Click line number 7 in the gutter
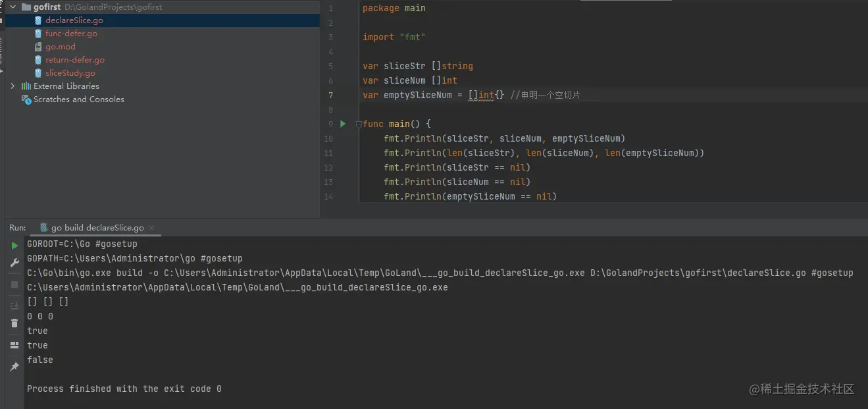The height and width of the screenshot is (409, 868). click(330, 95)
